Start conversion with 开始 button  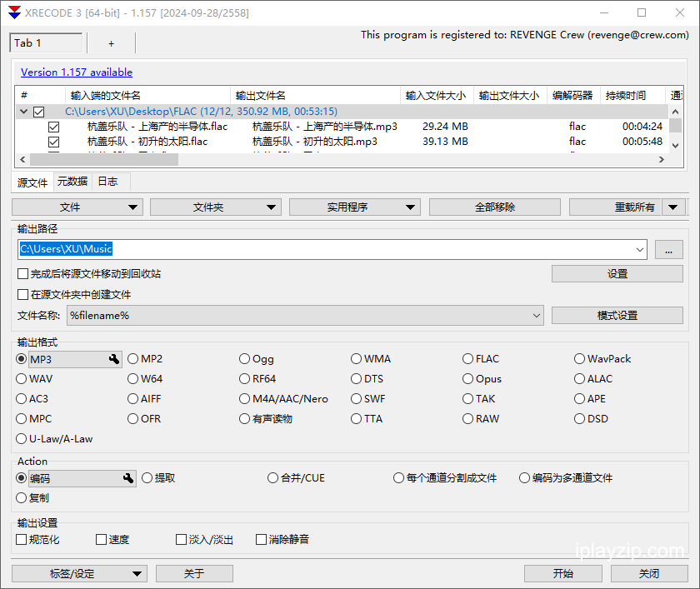tap(563, 574)
